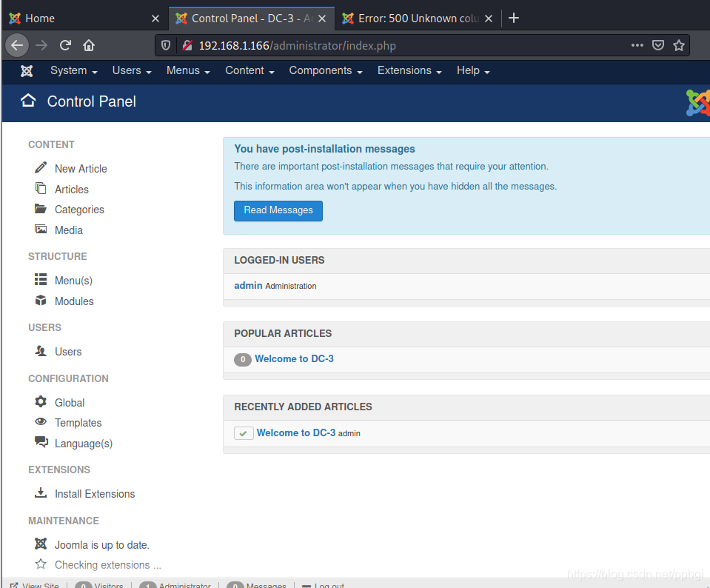Expand the System dropdown menu

(x=74, y=70)
